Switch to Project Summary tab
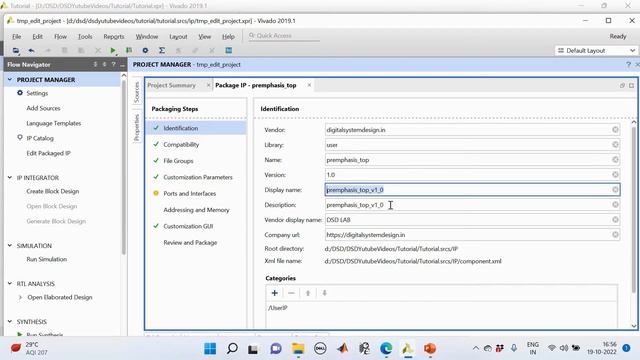The image size is (640, 360). click(171, 85)
